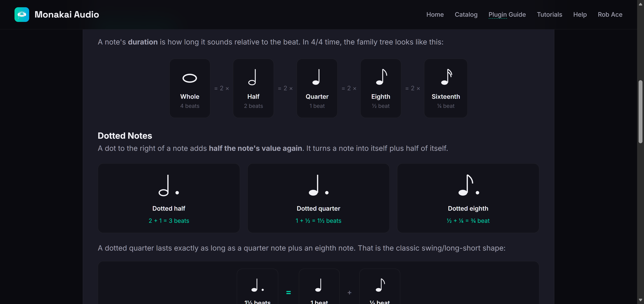Click the green equals sign in the equation
This screenshot has width=644, height=304.
[x=289, y=293]
